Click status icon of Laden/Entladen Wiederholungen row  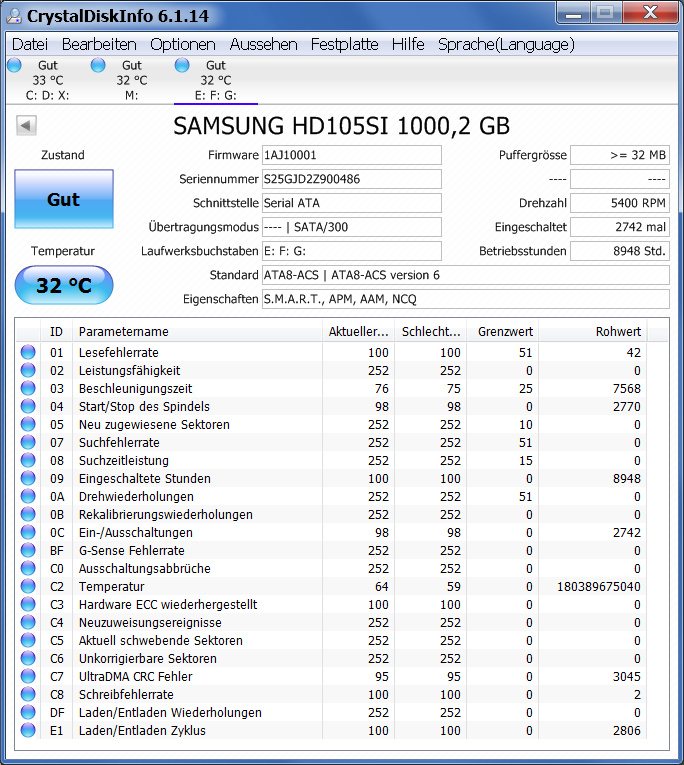click(28, 712)
